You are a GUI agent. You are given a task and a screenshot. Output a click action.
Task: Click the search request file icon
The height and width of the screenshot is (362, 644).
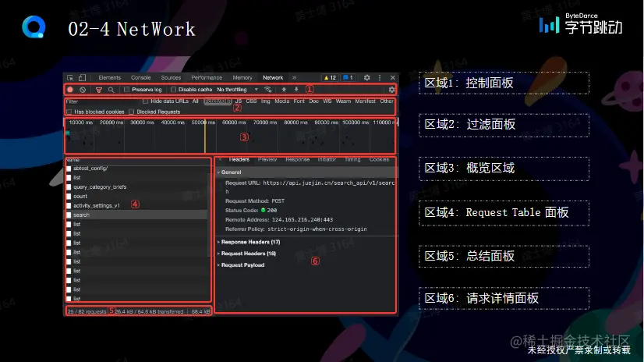point(69,215)
